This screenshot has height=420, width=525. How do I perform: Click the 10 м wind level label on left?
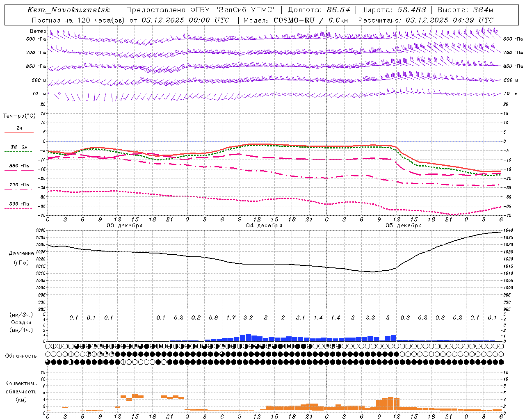coord(39,94)
